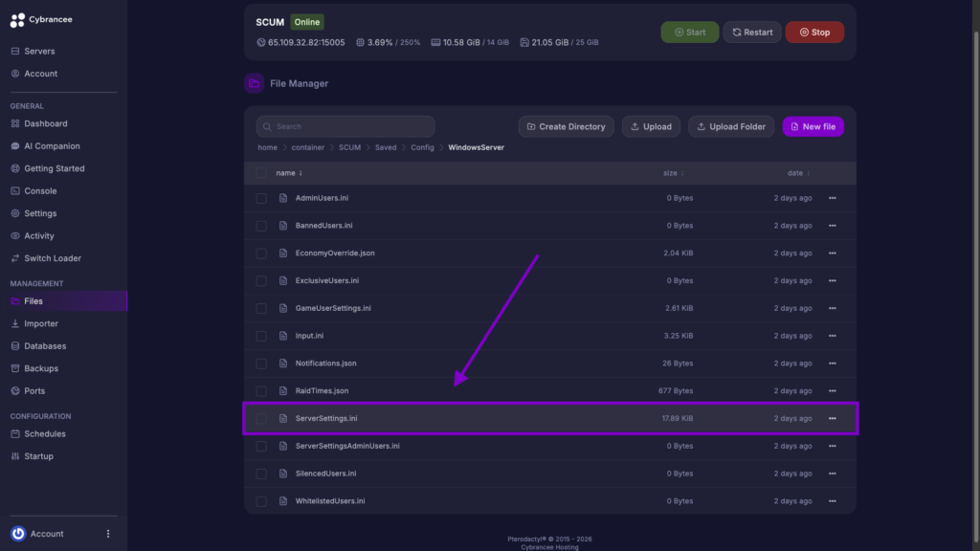The width and height of the screenshot is (980, 551).
Task: Navigate to the Activity page
Action: 33,235
